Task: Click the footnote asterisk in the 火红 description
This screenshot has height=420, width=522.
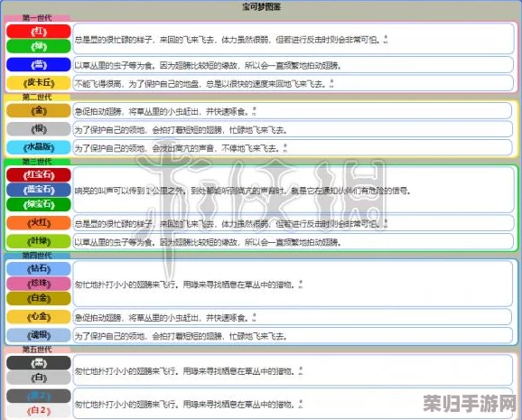Action: coord(386,222)
